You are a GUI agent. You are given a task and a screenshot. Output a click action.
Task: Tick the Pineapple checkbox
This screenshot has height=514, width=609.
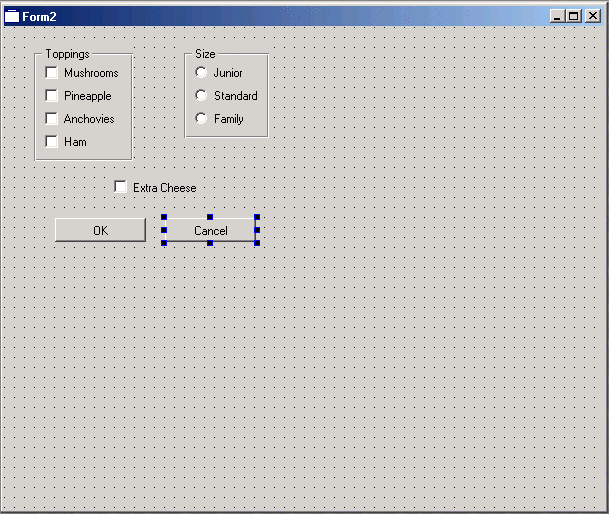pos(52,96)
